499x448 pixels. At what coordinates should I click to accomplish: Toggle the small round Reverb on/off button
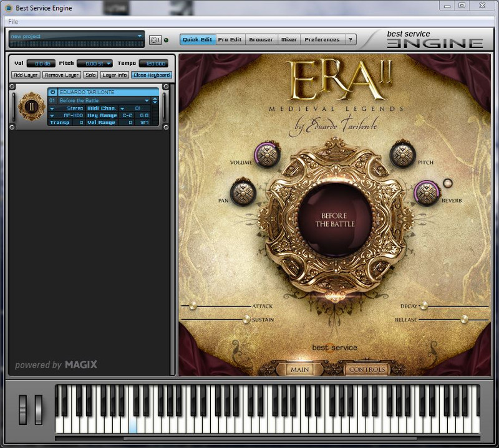[447, 183]
